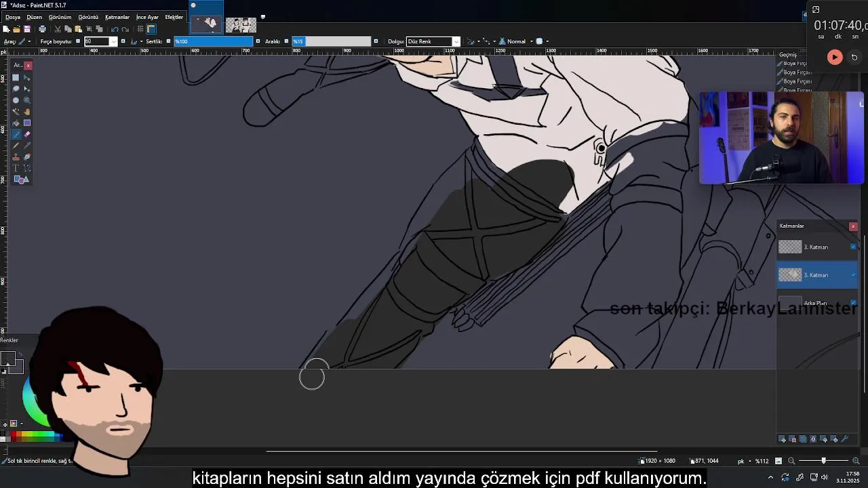The image size is (868, 488).
Task: Select the Text tool
Action: (16, 168)
